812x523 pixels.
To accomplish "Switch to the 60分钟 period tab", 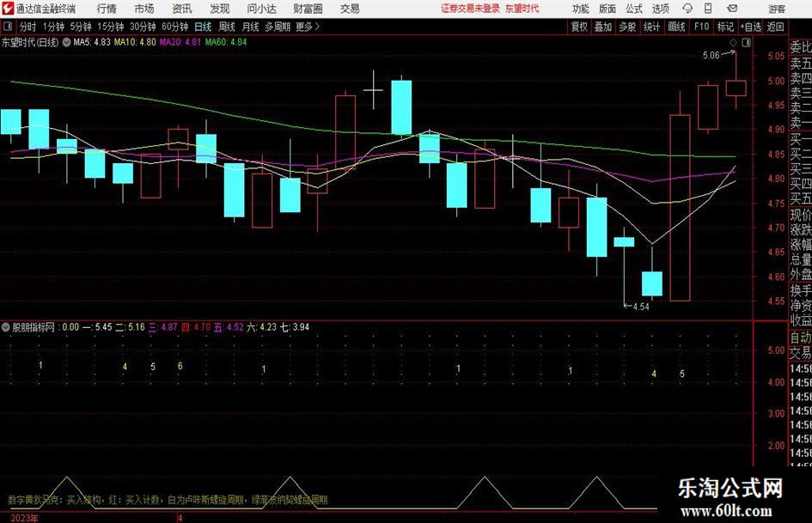I will [175, 27].
